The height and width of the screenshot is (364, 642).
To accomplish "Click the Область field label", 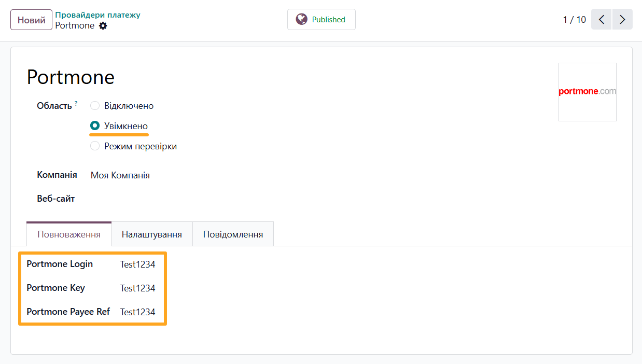I will [x=54, y=106].
